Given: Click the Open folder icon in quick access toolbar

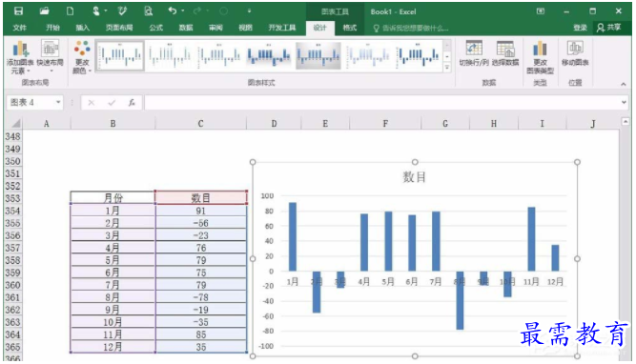Looking at the screenshot, I should coord(44,11).
